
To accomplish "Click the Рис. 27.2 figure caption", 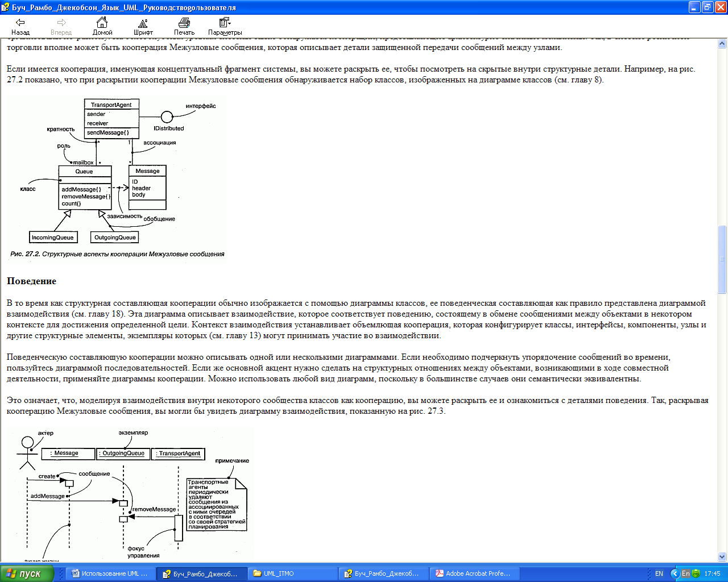I will (x=117, y=254).
